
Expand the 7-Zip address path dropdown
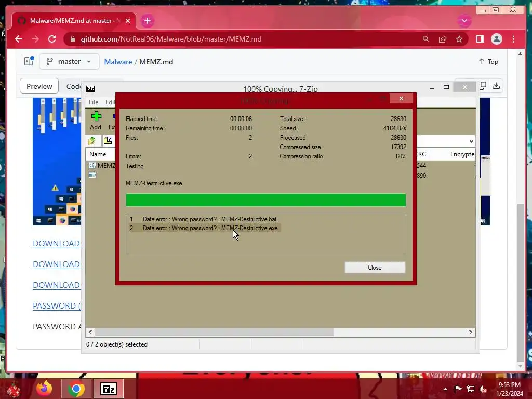point(471,141)
